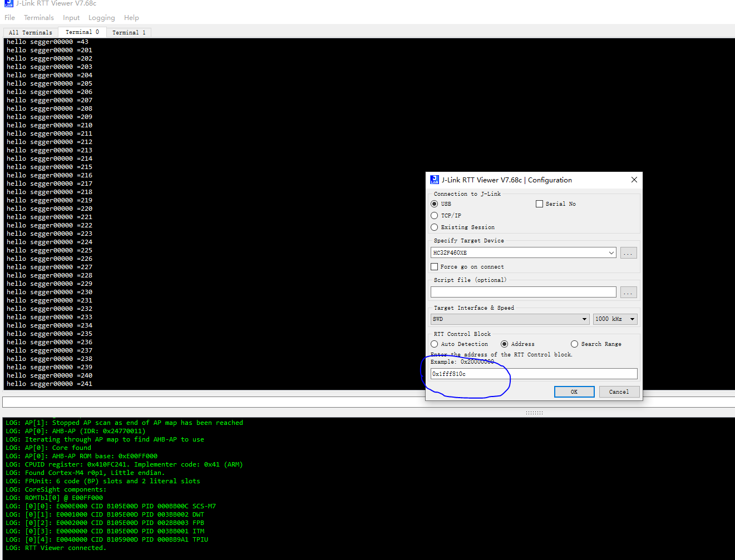This screenshot has width=735, height=560.
Task: Select Auto Detection radio button
Action: (x=434, y=344)
